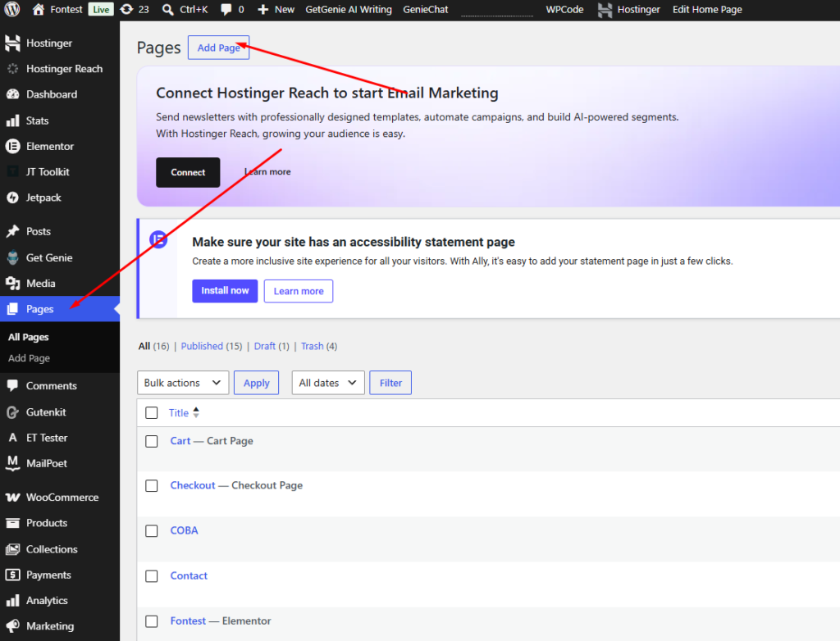Filter by Draft (1) pages
This screenshot has height=641, width=840.
pyautogui.click(x=271, y=346)
